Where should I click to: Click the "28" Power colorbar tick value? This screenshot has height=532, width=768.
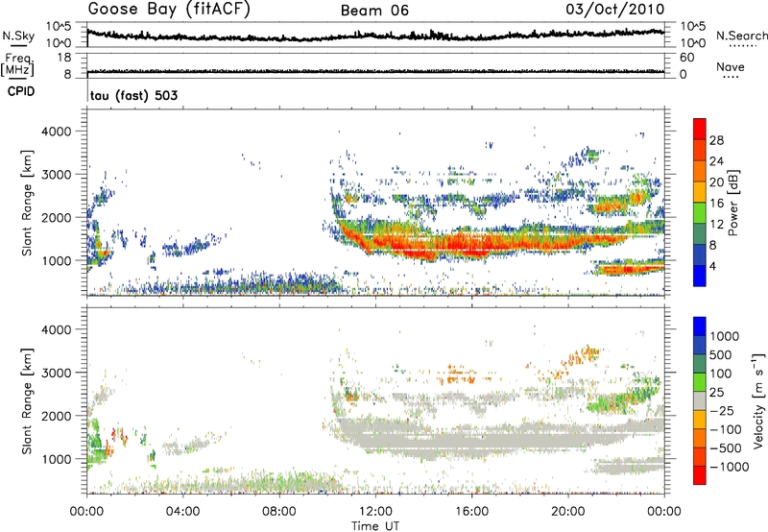pyautogui.click(x=716, y=140)
